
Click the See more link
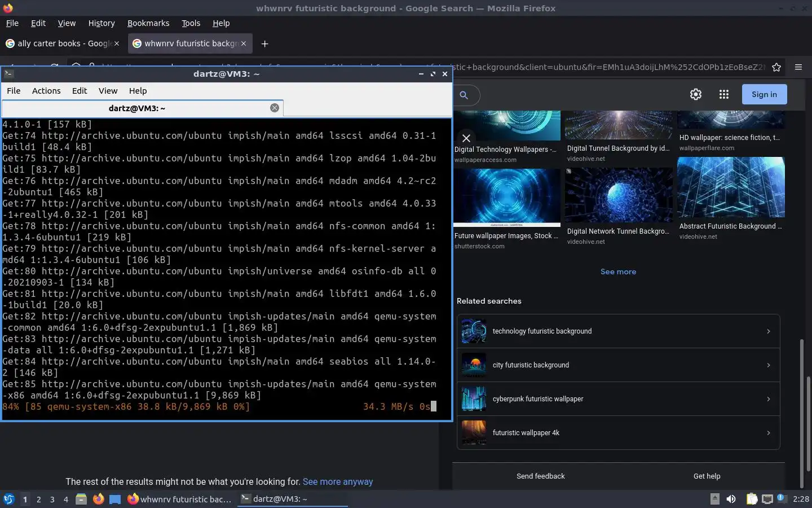pyautogui.click(x=618, y=271)
